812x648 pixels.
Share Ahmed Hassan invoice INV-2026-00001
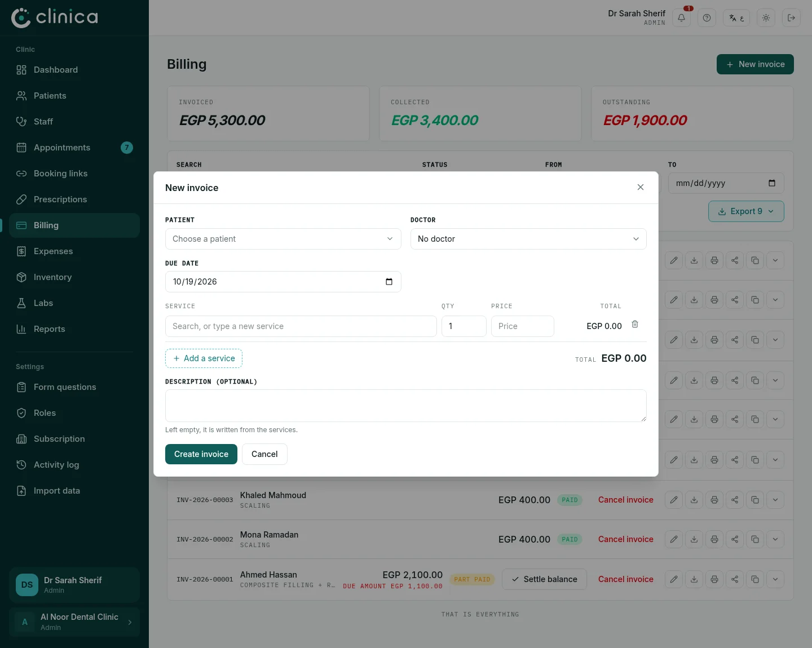pos(735,579)
